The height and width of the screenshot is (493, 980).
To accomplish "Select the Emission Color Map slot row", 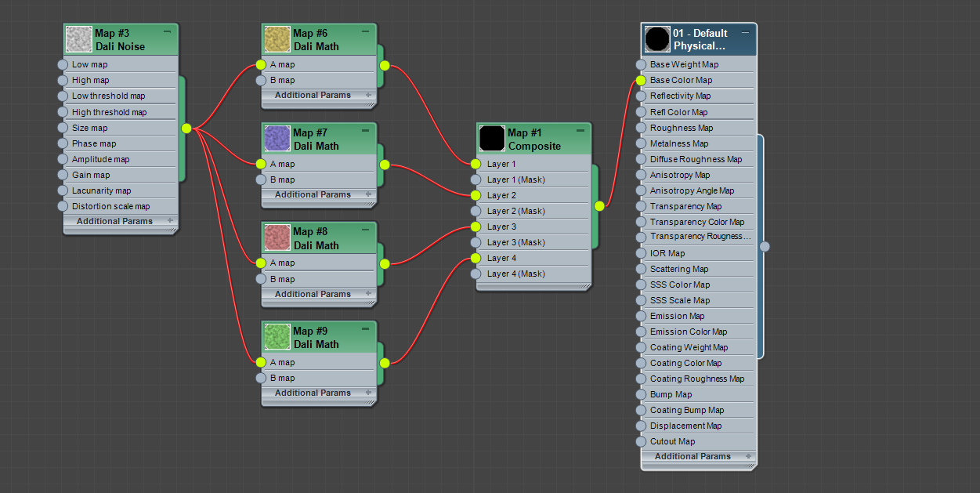I will (x=698, y=332).
